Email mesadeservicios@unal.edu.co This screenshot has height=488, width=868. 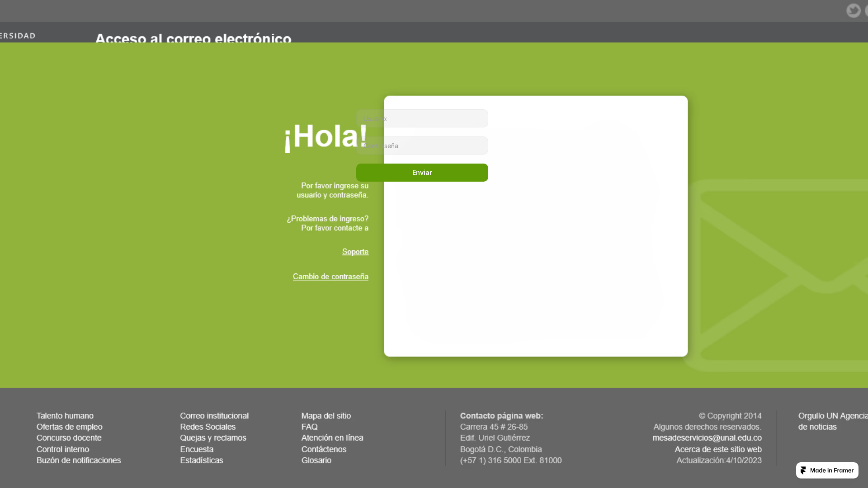pos(707,438)
